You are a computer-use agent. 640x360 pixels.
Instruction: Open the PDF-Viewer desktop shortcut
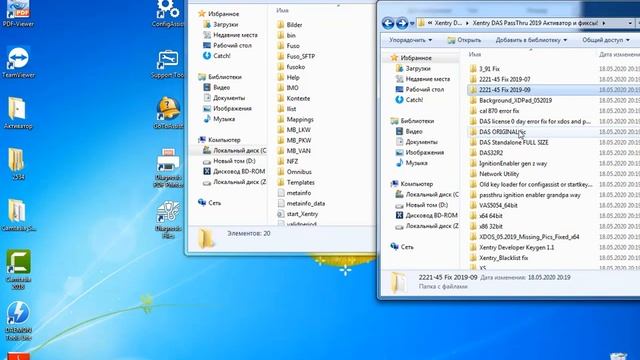tap(18, 13)
